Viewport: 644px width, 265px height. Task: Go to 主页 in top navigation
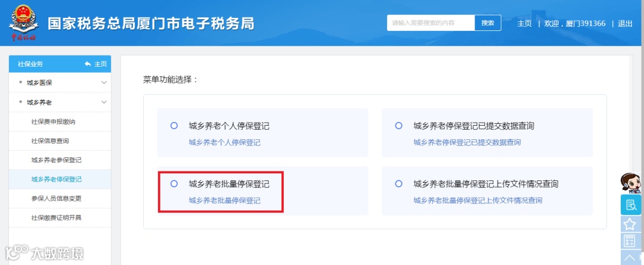click(x=525, y=23)
